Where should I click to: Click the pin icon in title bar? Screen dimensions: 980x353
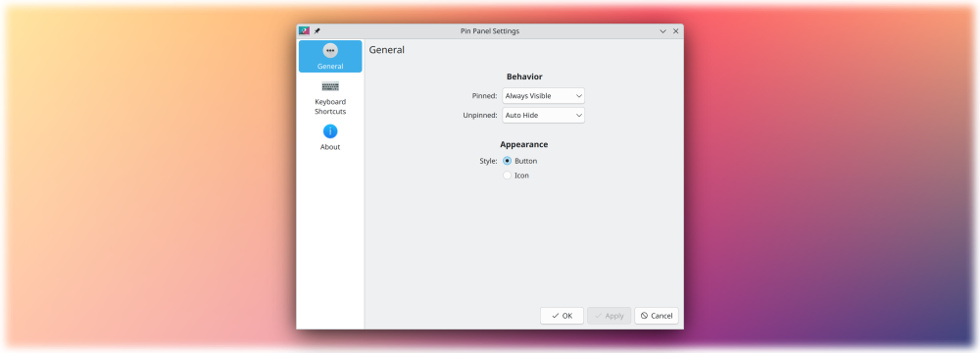tap(317, 30)
